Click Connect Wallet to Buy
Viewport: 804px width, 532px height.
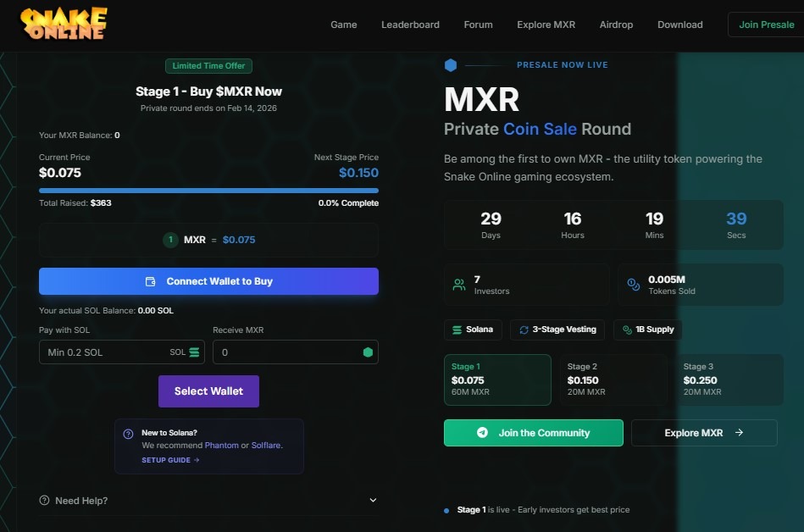(x=208, y=281)
